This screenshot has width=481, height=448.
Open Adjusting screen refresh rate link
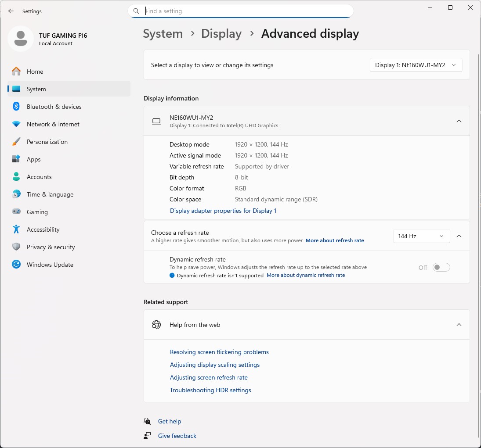209,377
